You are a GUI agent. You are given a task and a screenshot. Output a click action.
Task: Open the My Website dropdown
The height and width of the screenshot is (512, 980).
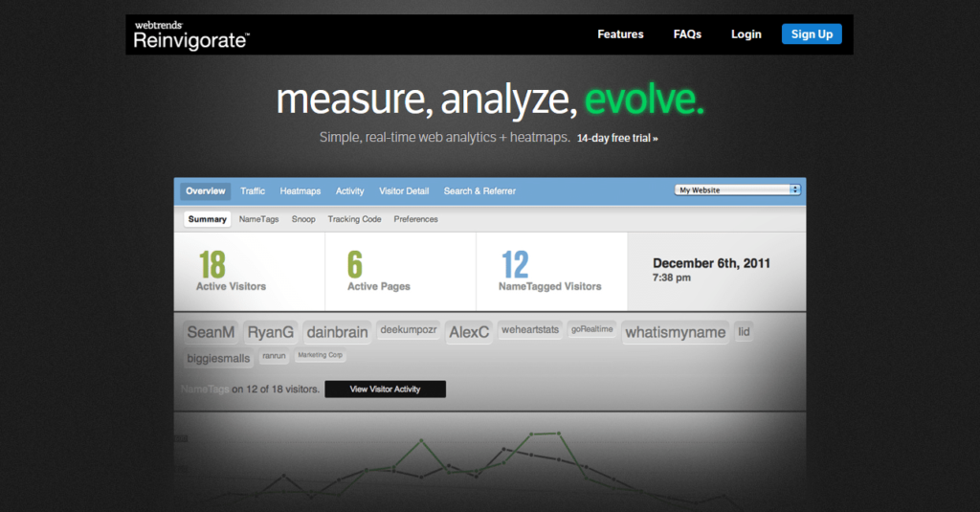click(737, 189)
